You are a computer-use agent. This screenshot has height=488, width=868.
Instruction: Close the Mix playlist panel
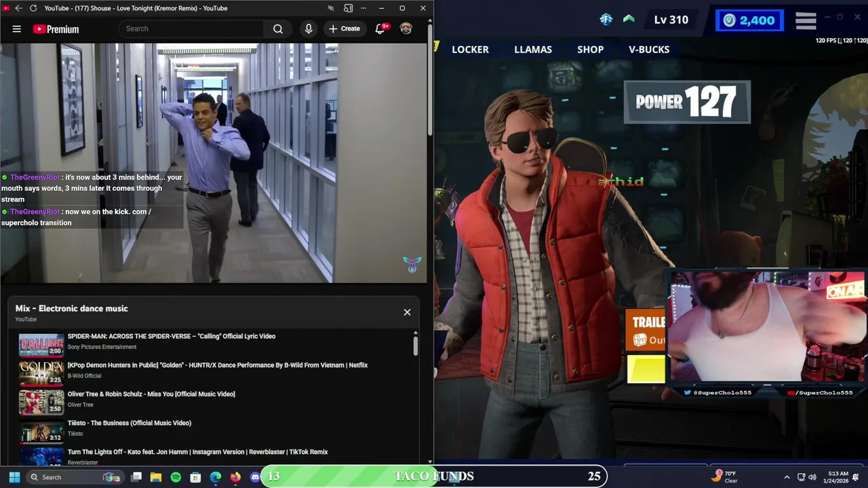407,312
